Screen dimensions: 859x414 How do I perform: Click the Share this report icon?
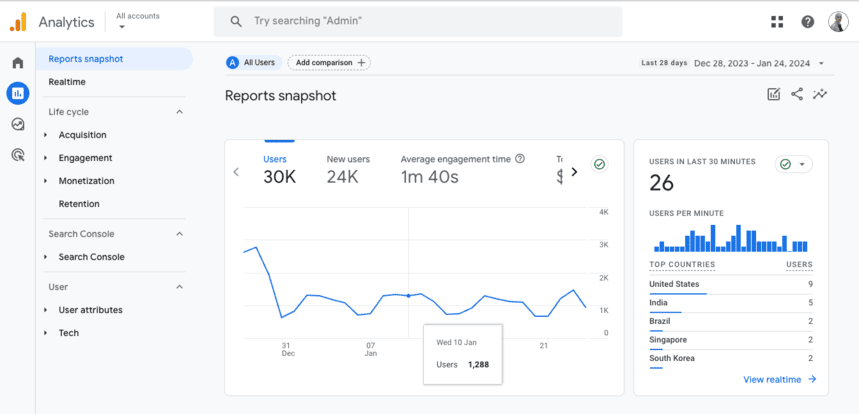tap(797, 94)
